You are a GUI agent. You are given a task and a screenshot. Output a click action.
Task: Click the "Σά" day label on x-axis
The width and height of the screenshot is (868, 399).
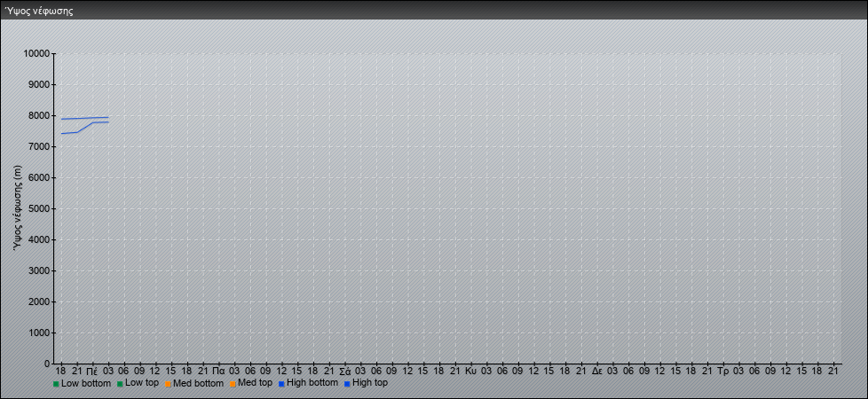point(344,371)
